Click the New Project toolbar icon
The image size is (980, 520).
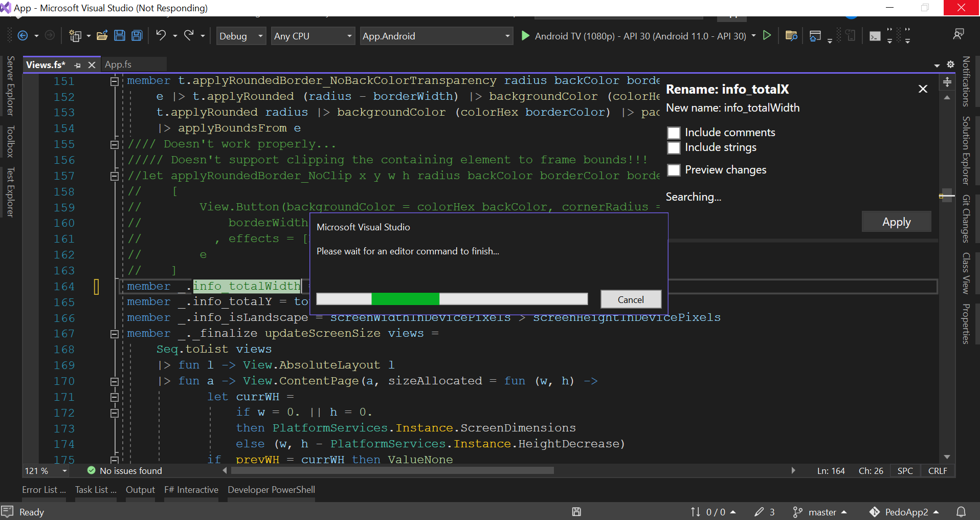[x=75, y=35]
